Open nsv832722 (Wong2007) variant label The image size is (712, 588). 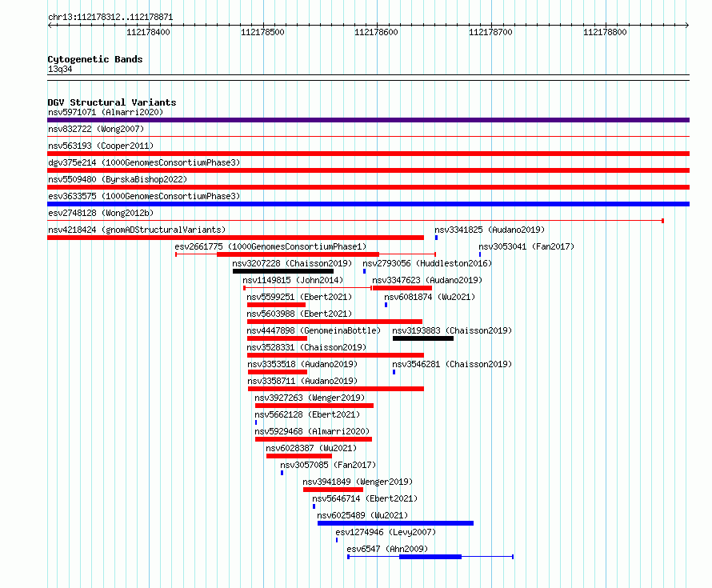click(x=96, y=129)
